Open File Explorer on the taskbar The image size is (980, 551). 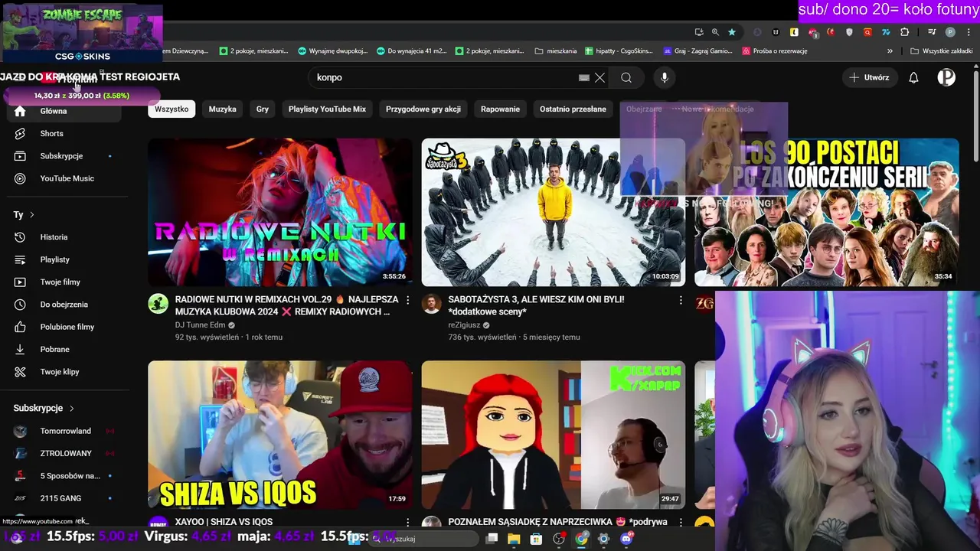tap(514, 539)
